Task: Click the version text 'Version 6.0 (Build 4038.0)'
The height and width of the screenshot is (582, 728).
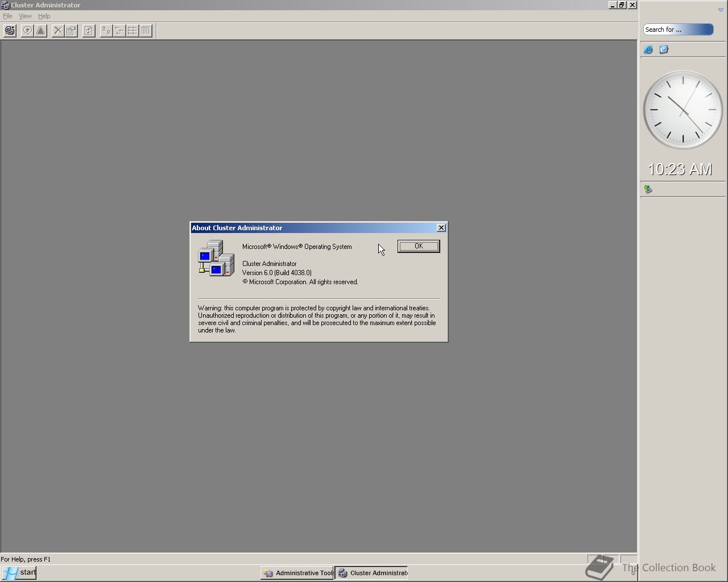Action: tap(277, 273)
